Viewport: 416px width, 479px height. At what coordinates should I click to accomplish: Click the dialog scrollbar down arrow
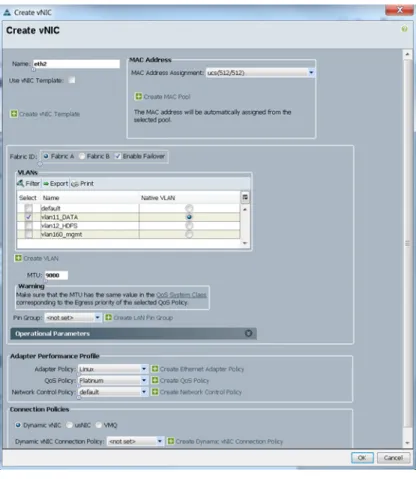(x=407, y=443)
